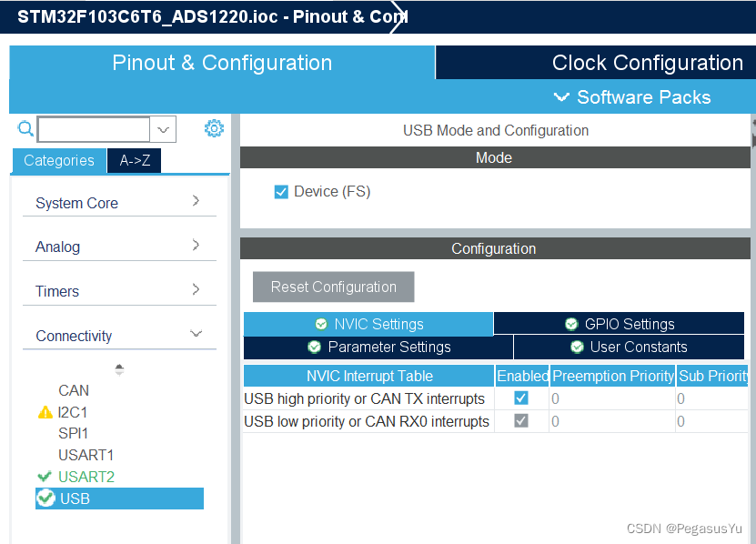Open the Parameter Settings tab
Image resolution: width=756 pixels, height=544 pixels.
(x=378, y=348)
